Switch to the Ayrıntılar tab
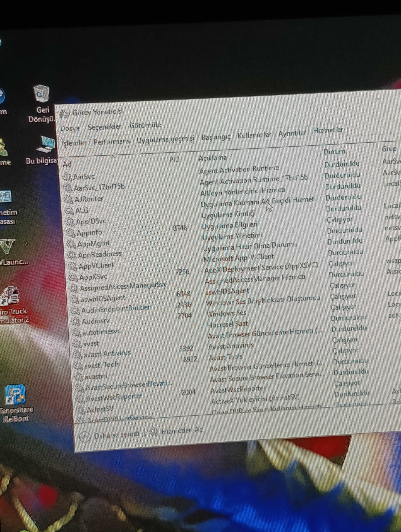This screenshot has width=401, height=532. tap(292, 133)
